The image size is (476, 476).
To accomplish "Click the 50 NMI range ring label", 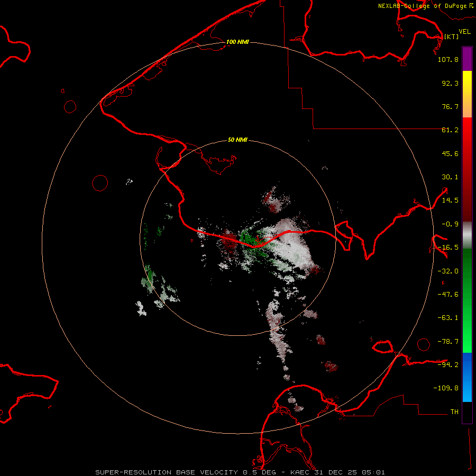I will click(x=237, y=140).
